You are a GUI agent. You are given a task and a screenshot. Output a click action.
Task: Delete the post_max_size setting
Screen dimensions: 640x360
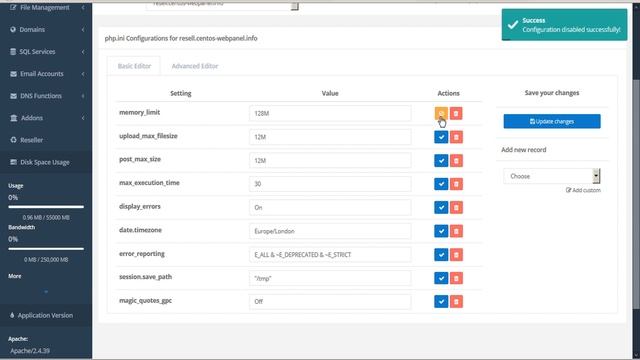click(x=456, y=161)
